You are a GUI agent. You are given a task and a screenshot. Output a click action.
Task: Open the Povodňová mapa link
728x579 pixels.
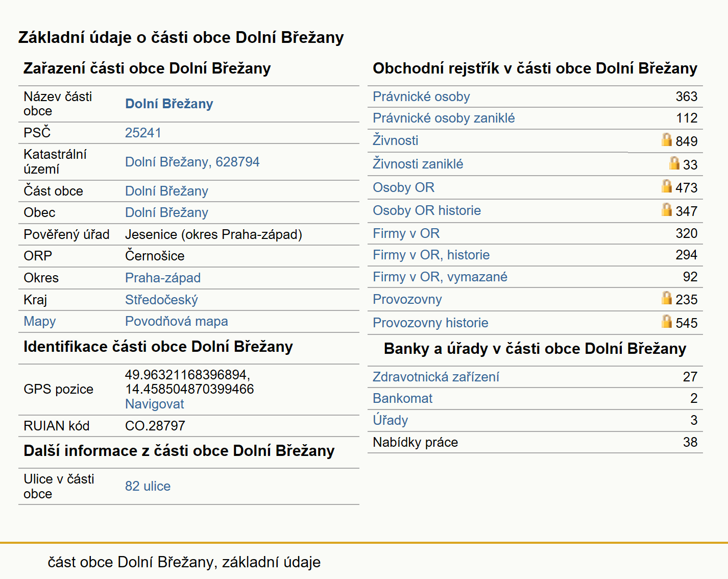[x=177, y=321]
